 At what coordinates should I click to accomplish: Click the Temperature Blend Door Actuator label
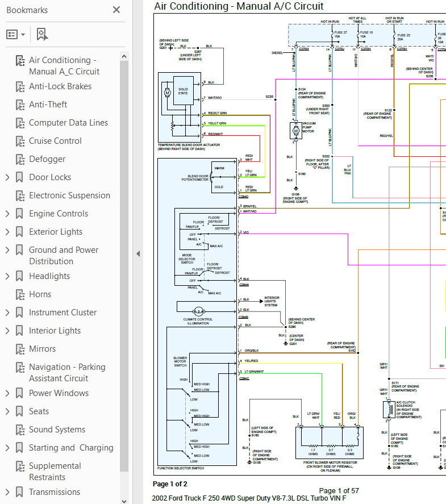(x=189, y=147)
